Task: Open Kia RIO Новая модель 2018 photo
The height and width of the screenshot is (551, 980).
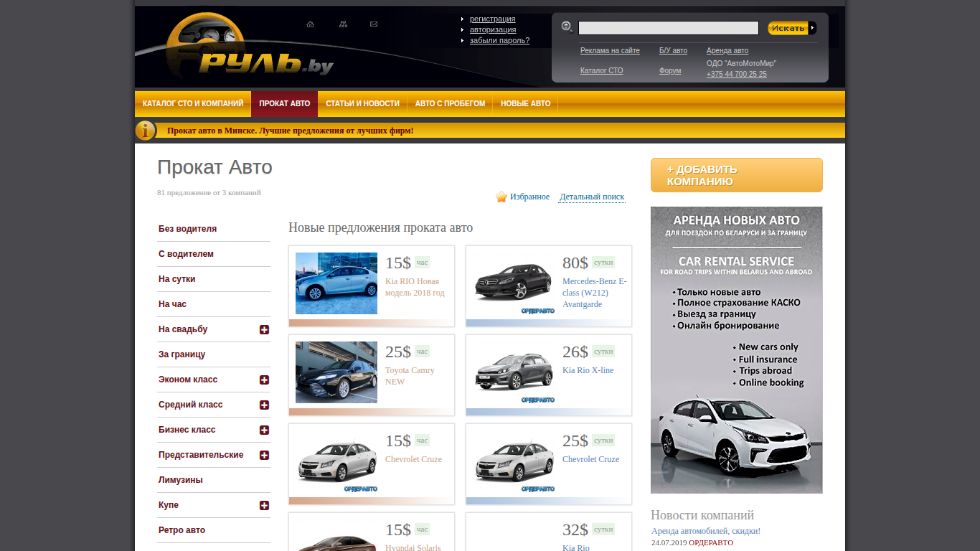Action: click(x=336, y=283)
